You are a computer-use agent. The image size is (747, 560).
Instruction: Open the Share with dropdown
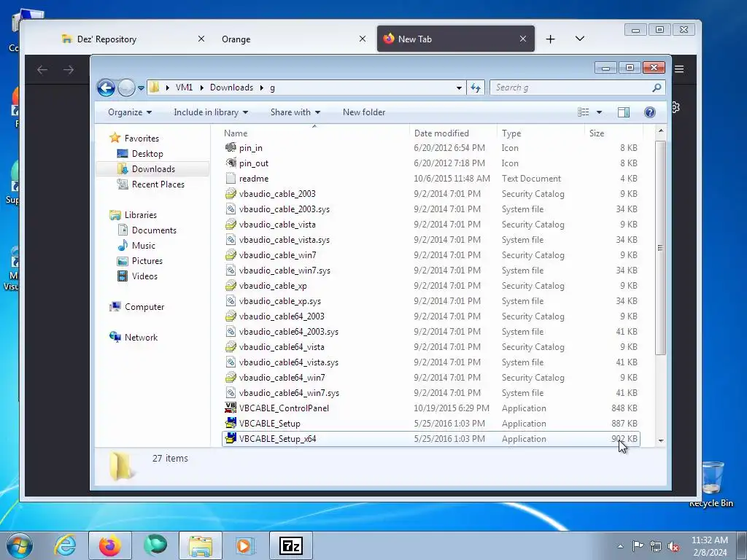(x=295, y=112)
